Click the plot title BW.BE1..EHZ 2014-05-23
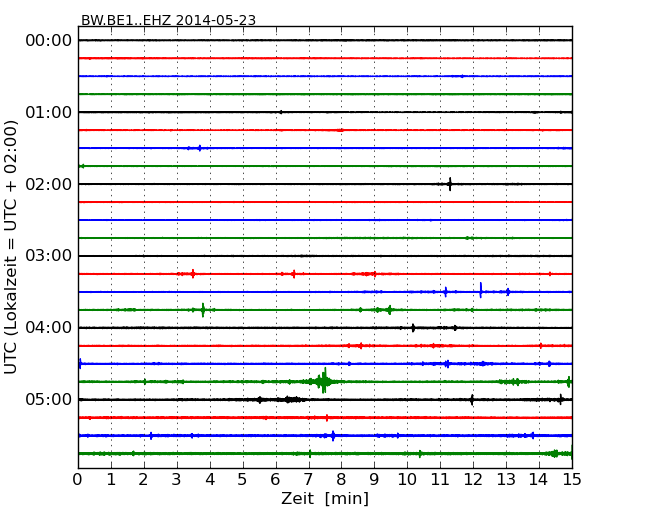650x520 pixels. point(168,20)
